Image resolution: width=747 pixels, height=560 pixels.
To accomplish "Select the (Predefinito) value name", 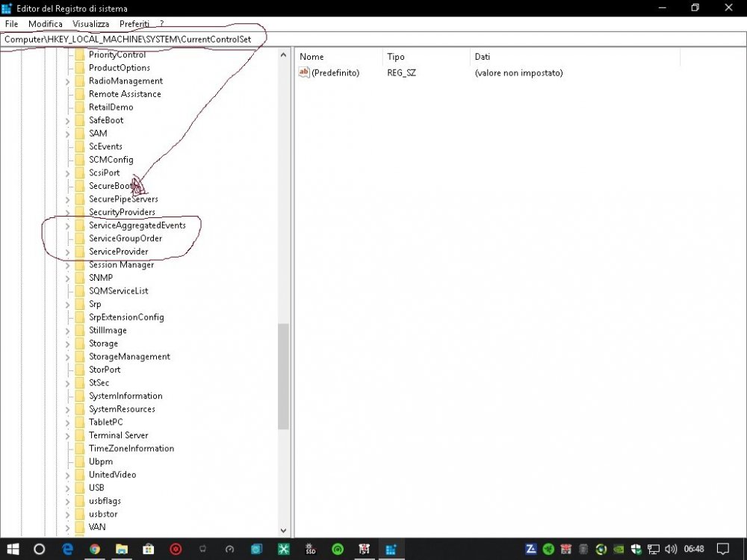I will (x=335, y=73).
